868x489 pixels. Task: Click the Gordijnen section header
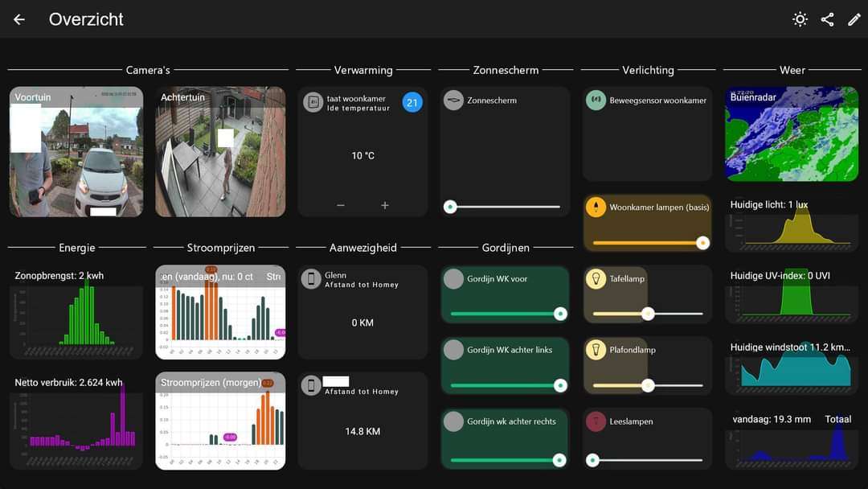click(x=506, y=248)
